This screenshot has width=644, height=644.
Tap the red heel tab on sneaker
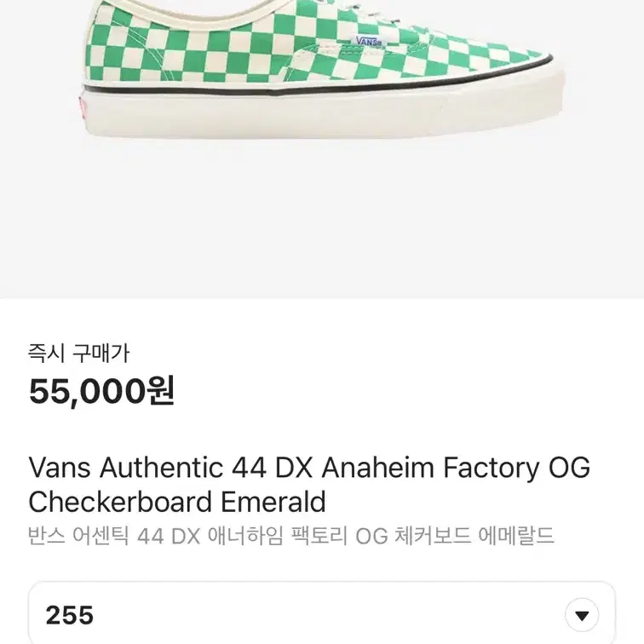(82, 108)
